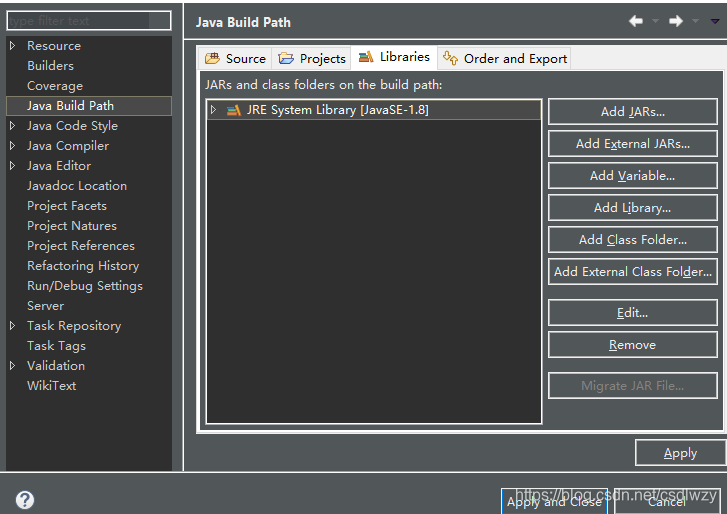
Task: Open the forward history dropdown arrow
Action: (695, 21)
